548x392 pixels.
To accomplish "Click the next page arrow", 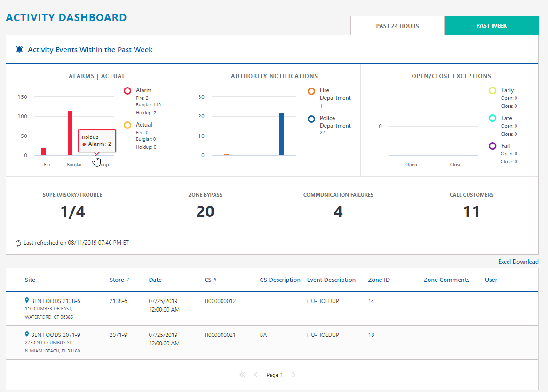I will tap(294, 375).
